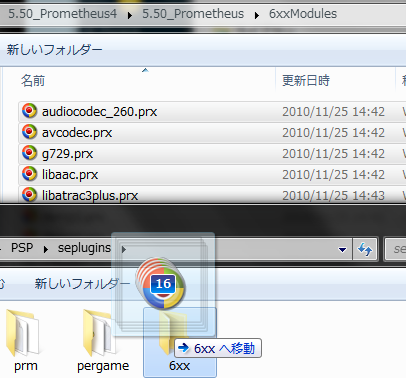Select the file name libaac.prx
This screenshot has height=378, width=406.
point(70,175)
